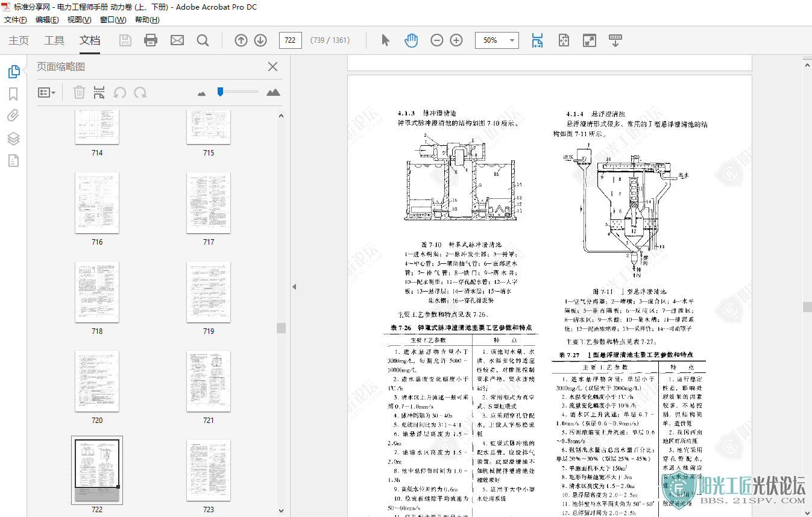The height and width of the screenshot is (517, 812).
Task: Click the thumbnail panel scrollbar handle
Action: coord(281,328)
